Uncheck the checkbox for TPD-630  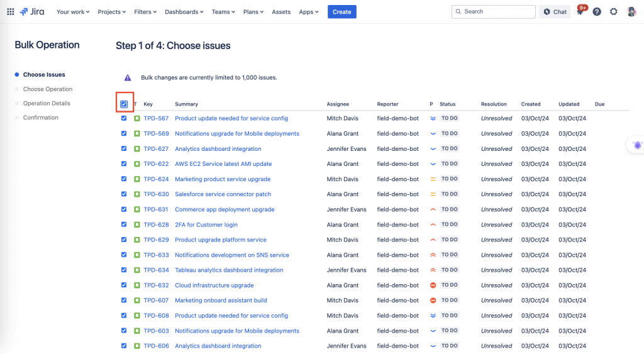coord(124,194)
